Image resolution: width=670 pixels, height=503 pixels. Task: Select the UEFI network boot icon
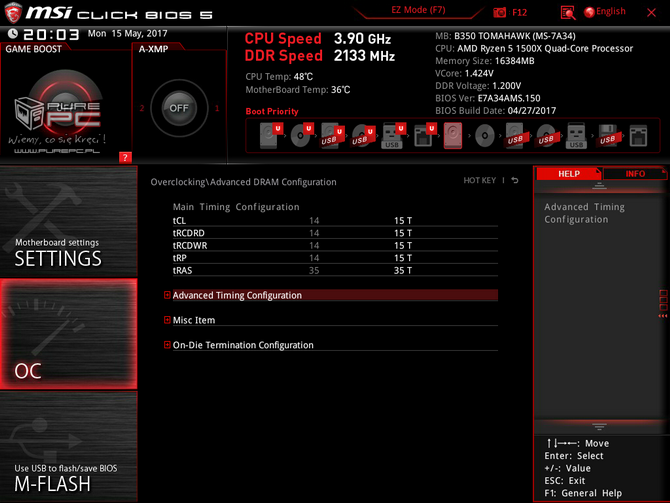[424, 135]
